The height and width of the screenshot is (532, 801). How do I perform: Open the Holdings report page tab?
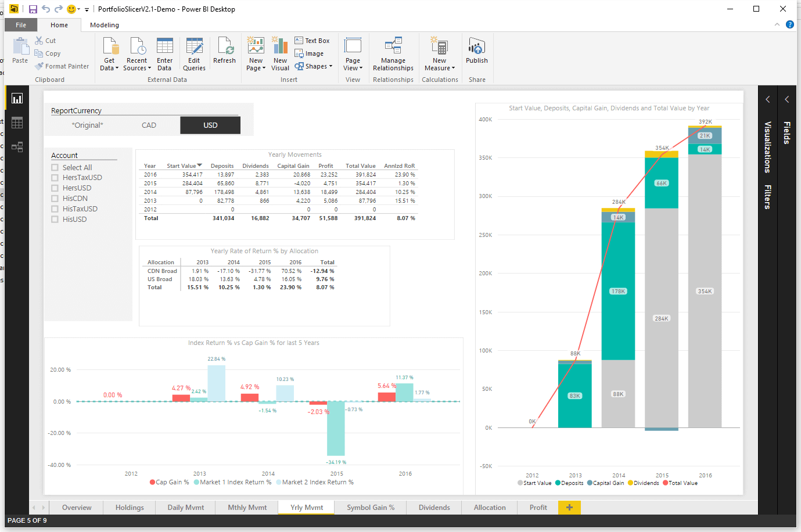[130, 507]
